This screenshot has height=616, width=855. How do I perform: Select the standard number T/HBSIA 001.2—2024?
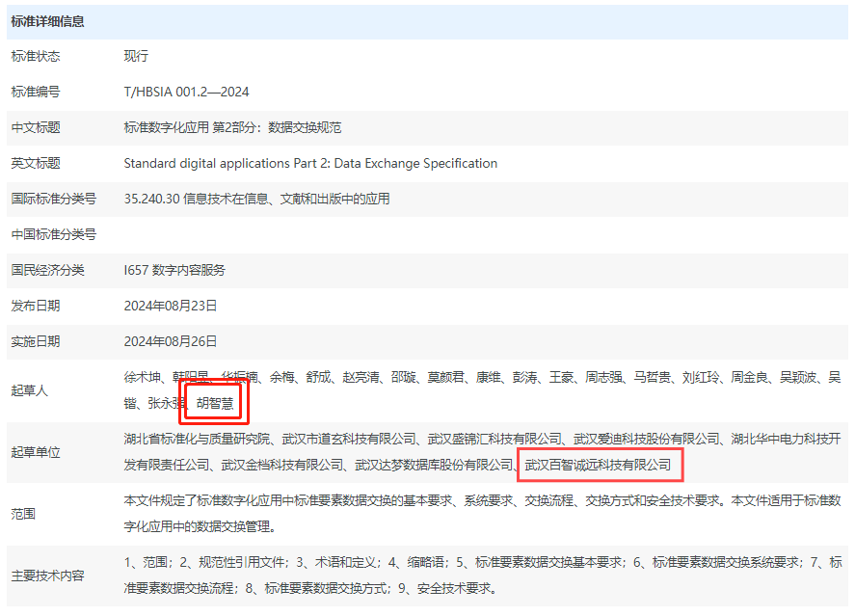click(186, 92)
